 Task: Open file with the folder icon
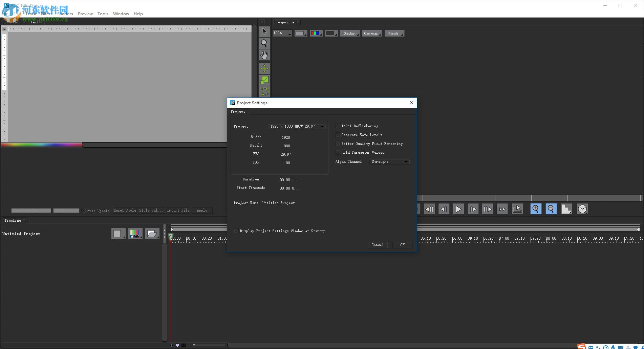(x=152, y=234)
